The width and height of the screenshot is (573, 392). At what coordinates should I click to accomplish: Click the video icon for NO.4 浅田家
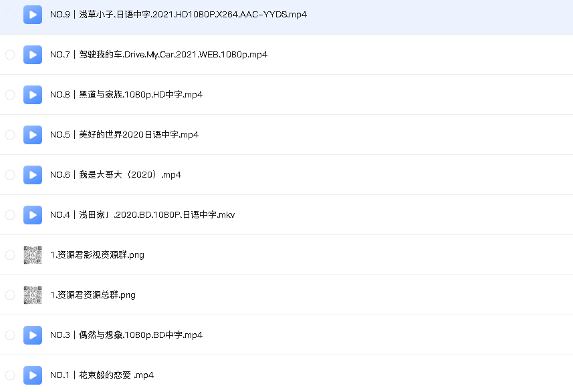click(x=33, y=215)
